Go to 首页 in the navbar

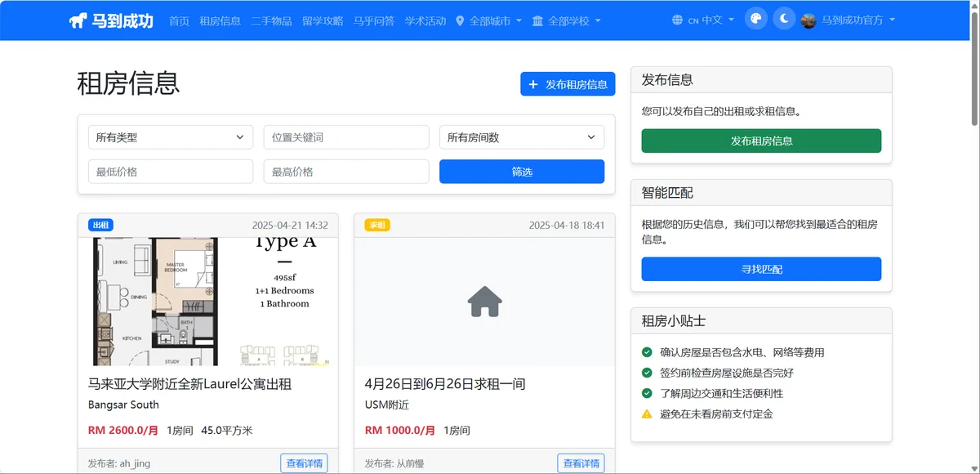point(180,20)
